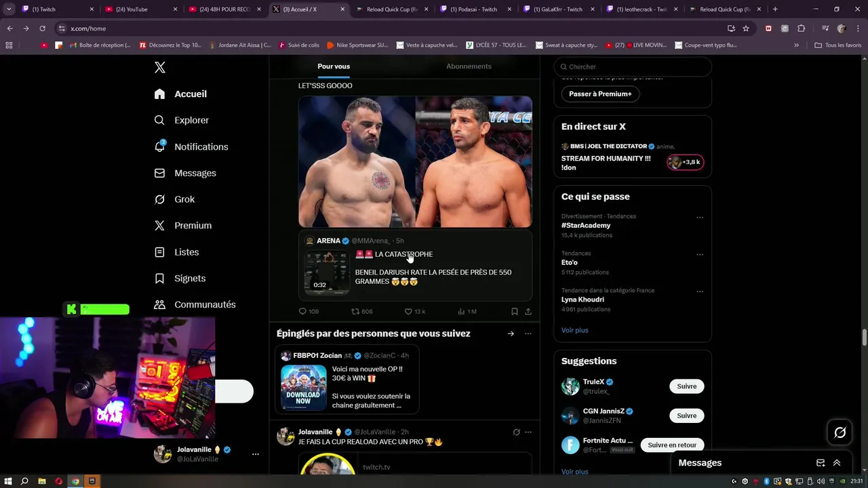Open Signets bookmarks in sidebar
Image resolution: width=868 pixels, height=488 pixels.
(180, 278)
